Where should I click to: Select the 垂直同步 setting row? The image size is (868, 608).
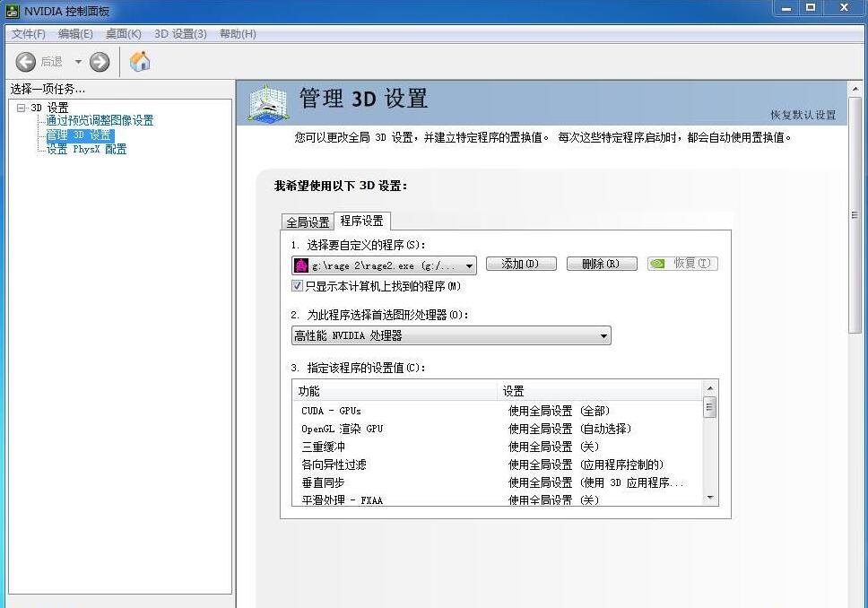pos(498,482)
